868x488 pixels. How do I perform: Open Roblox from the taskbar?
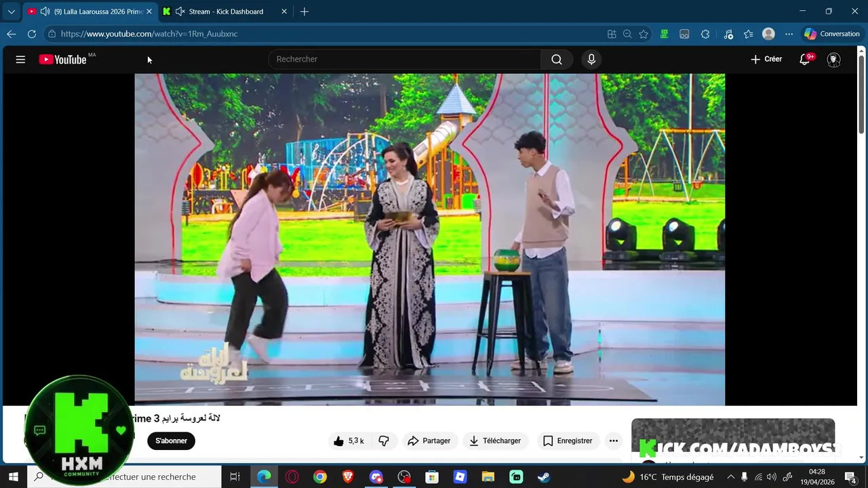click(x=460, y=477)
